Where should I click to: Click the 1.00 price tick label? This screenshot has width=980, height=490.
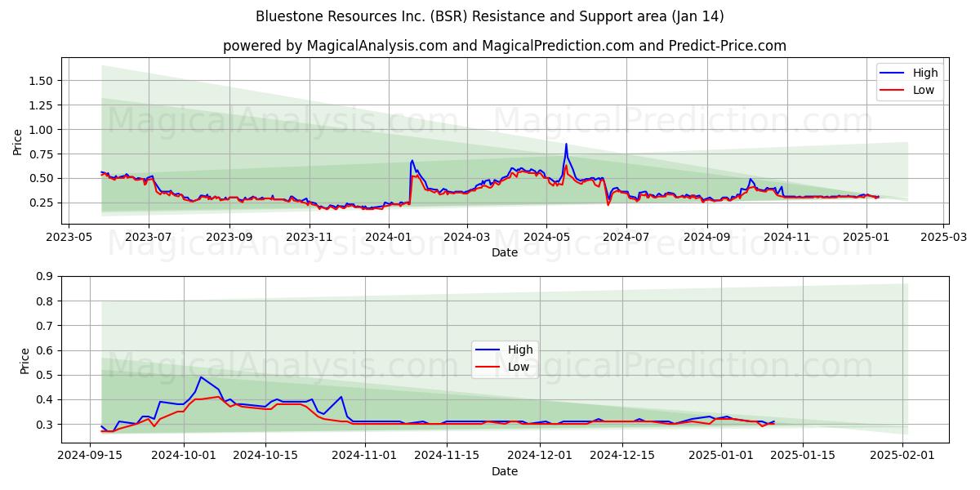(x=42, y=130)
